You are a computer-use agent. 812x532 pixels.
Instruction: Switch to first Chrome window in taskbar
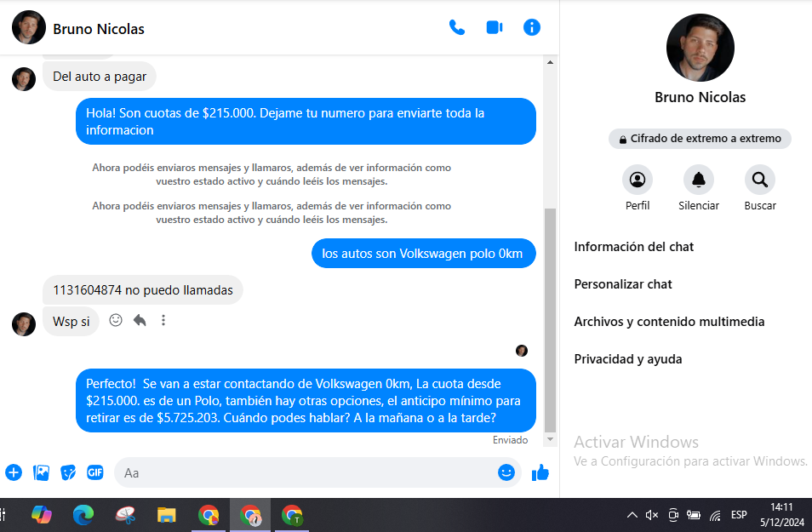pyautogui.click(x=209, y=515)
